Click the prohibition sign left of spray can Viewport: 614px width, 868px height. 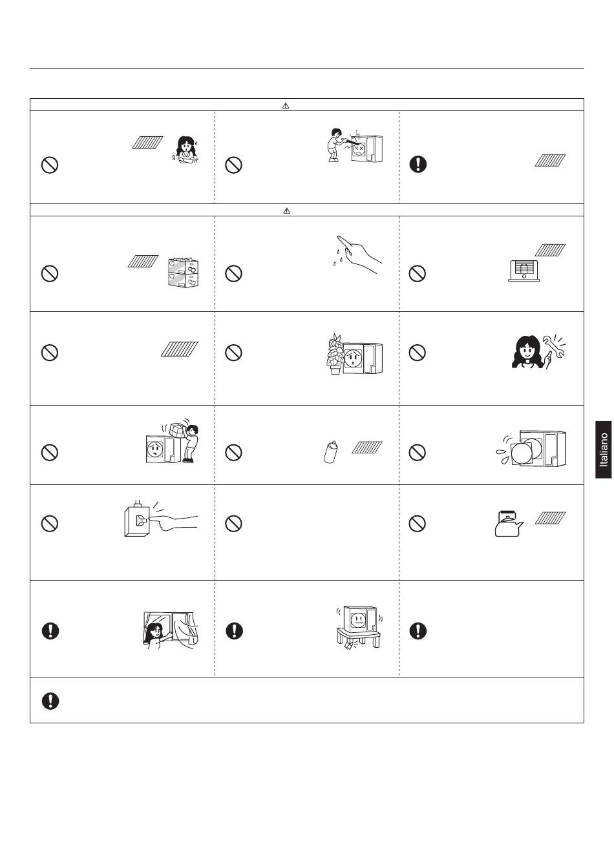tap(233, 452)
